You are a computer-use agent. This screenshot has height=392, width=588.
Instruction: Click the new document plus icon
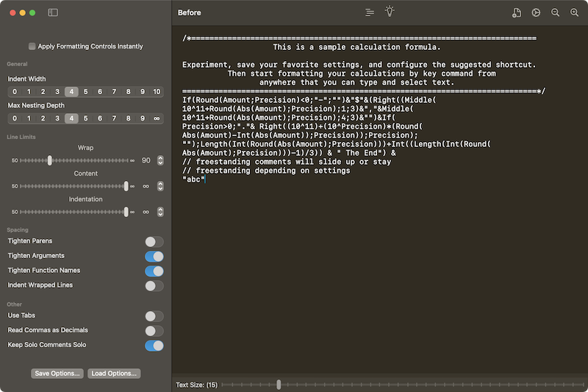tap(517, 13)
